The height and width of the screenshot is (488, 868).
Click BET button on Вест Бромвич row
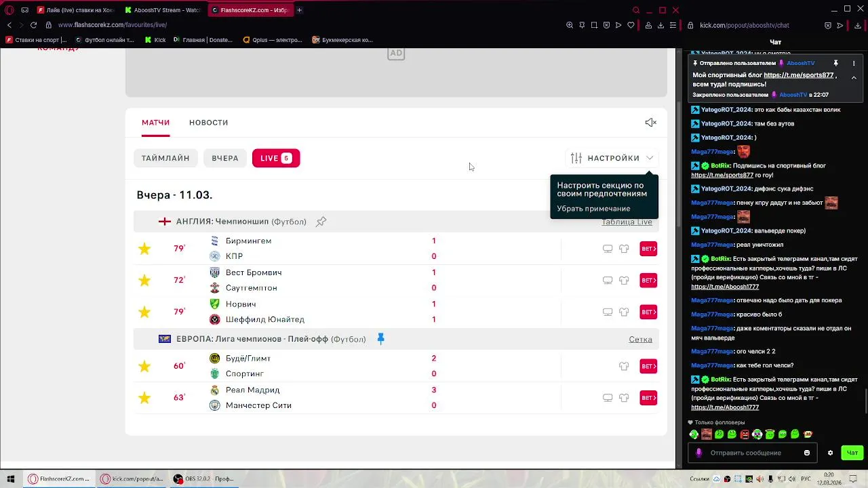coord(648,280)
